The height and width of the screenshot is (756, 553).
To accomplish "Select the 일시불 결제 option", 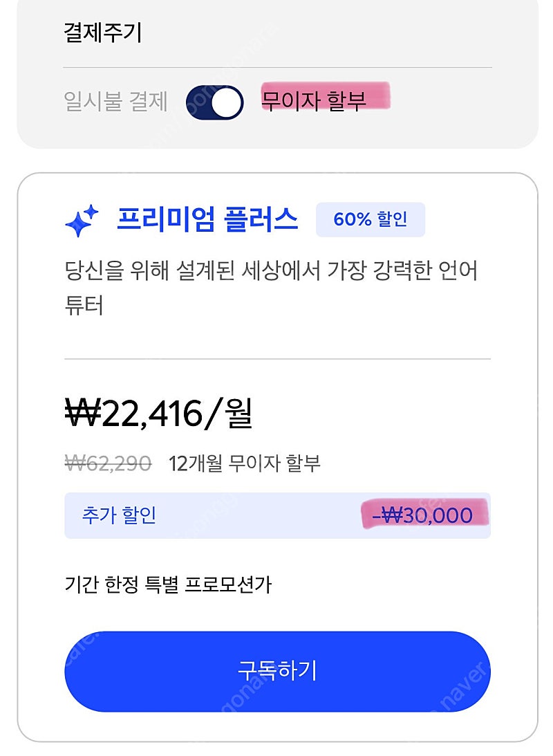I will pos(115,102).
